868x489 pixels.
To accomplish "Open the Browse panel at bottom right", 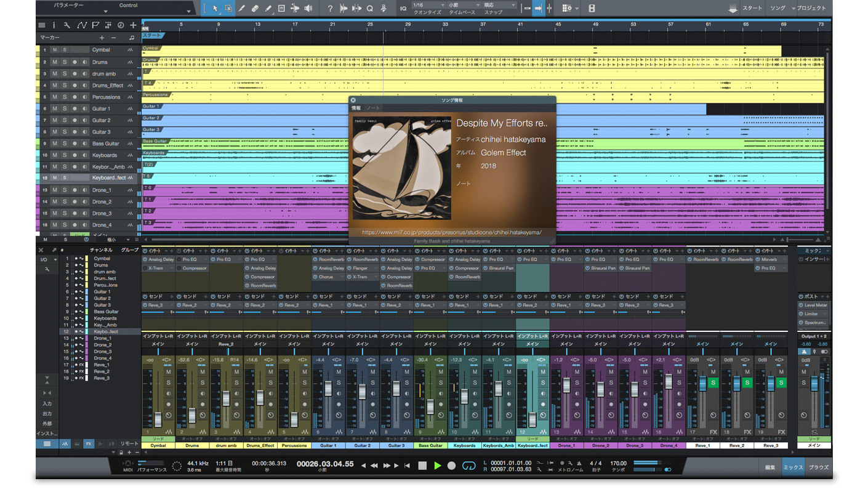I will [818, 467].
